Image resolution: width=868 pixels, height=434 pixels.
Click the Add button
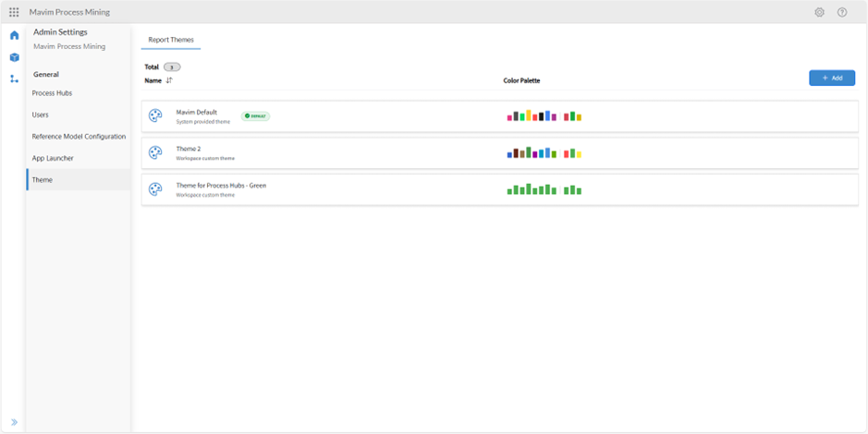[832, 78]
